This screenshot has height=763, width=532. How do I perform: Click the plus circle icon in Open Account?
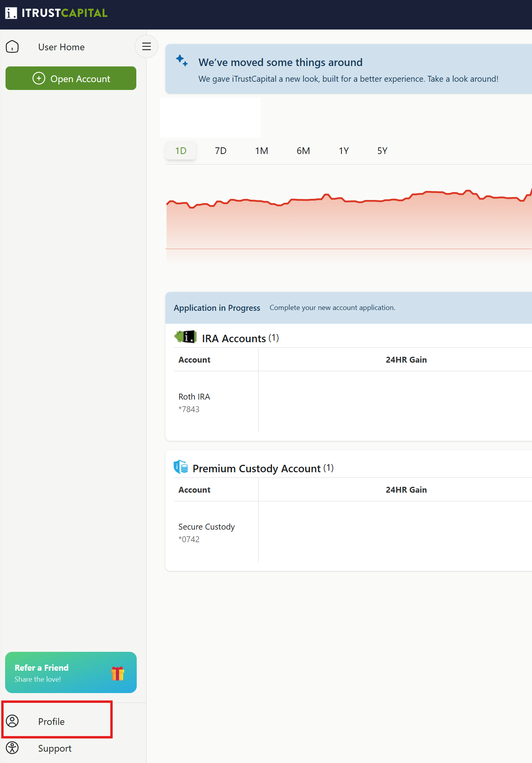tap(39, 78)
